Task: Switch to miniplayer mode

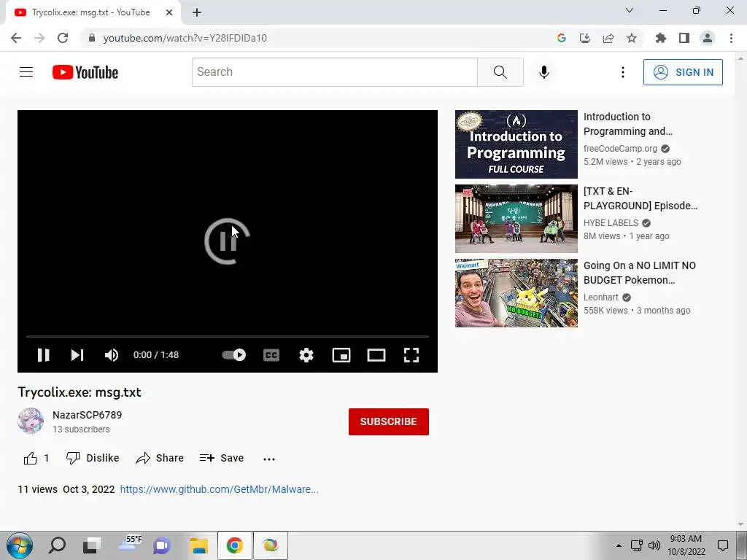Action: 341,355
